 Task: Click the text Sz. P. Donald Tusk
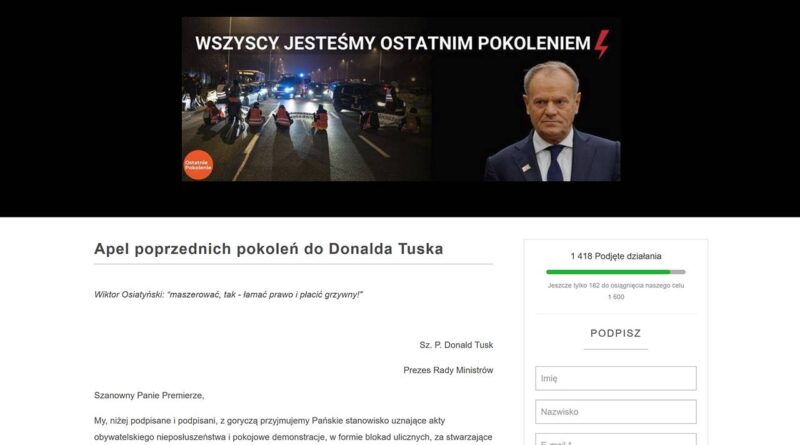point(456,345)
